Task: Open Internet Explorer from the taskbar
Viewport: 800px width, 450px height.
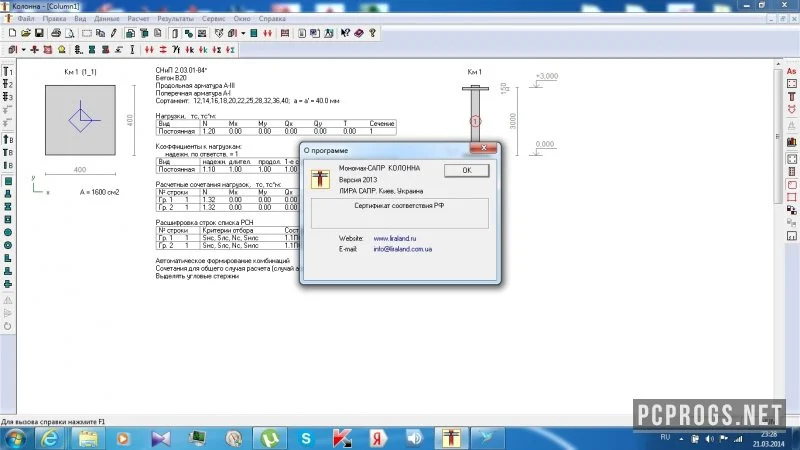Action: click(49, 438)
